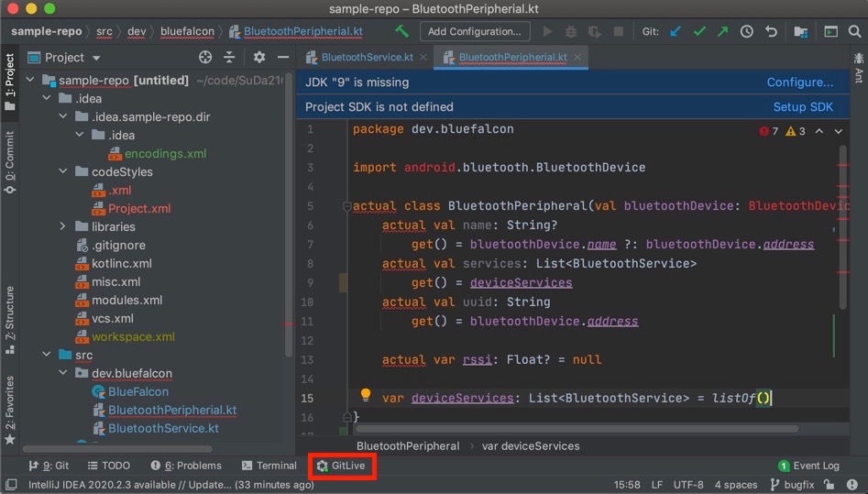The height and width of the screenshot is (494, 868).
Task: Click the Setup SDK link
Action: [x=803, y=107]
